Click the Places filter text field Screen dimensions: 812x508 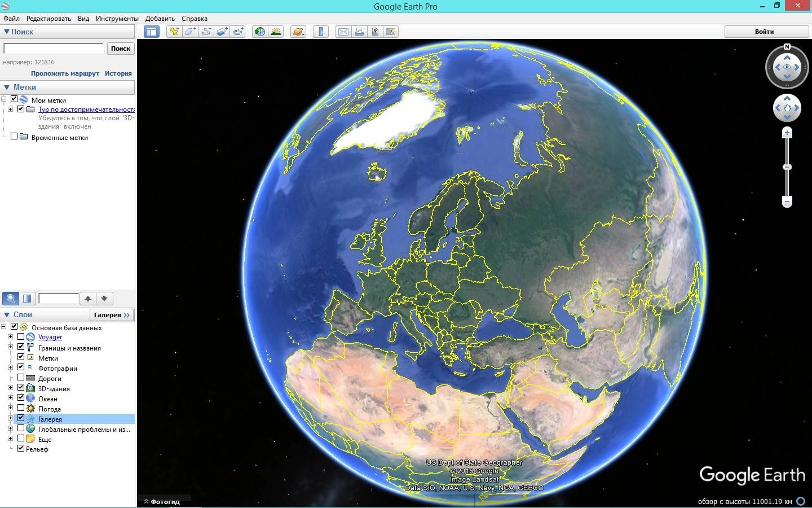(x=59, y=299)
